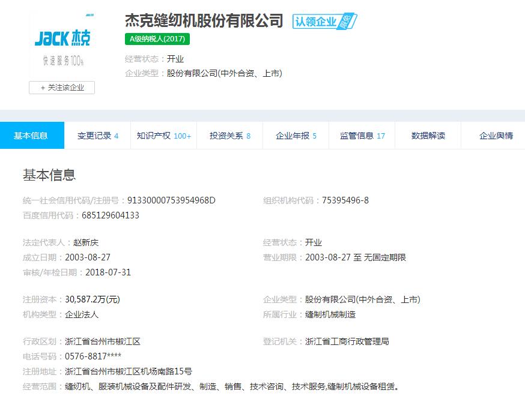The image size is (525, 420).
Task: Click the company name 杰克缝纫机股份有限公司 heading
Action: (x=204, y=21)
